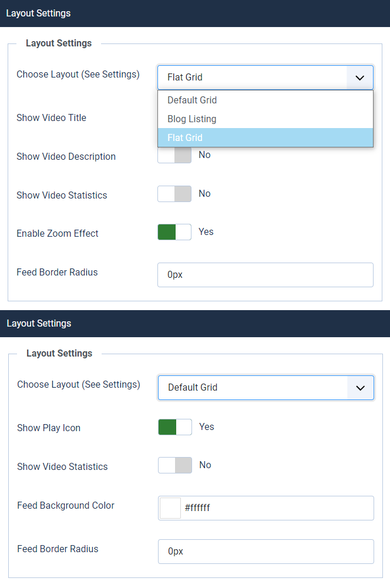This screenshot has width=390, height=588.
Task: Open the Choose Layout dropdown showing Flat Grid
Action: pos(253,78)
